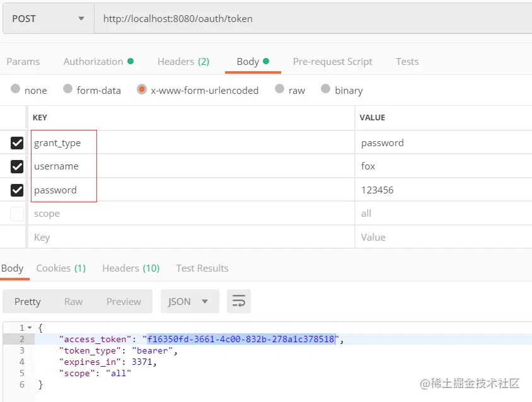This screenshot has height=402, width=532.
Task: Switch response view to Preview
Action: pos(124,302)
